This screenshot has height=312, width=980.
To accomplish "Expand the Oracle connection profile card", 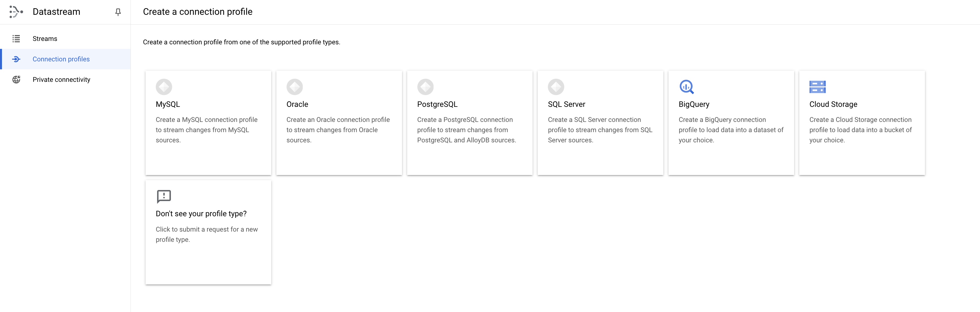I will coord(339,123).
